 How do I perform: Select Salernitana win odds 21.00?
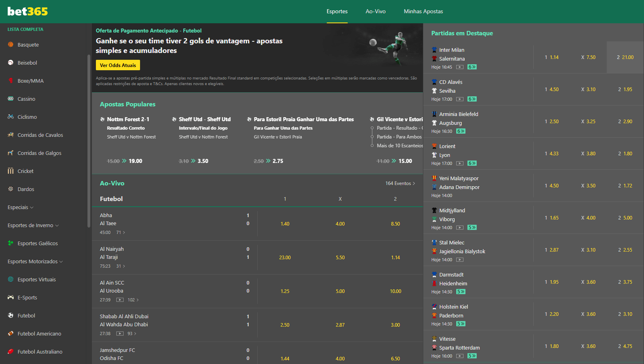coord(625,57)
